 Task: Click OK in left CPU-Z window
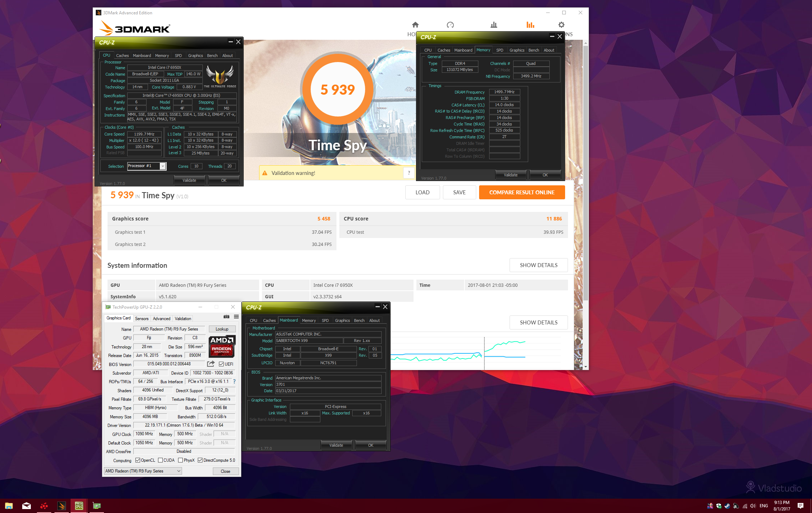click(x=224, y=180)
